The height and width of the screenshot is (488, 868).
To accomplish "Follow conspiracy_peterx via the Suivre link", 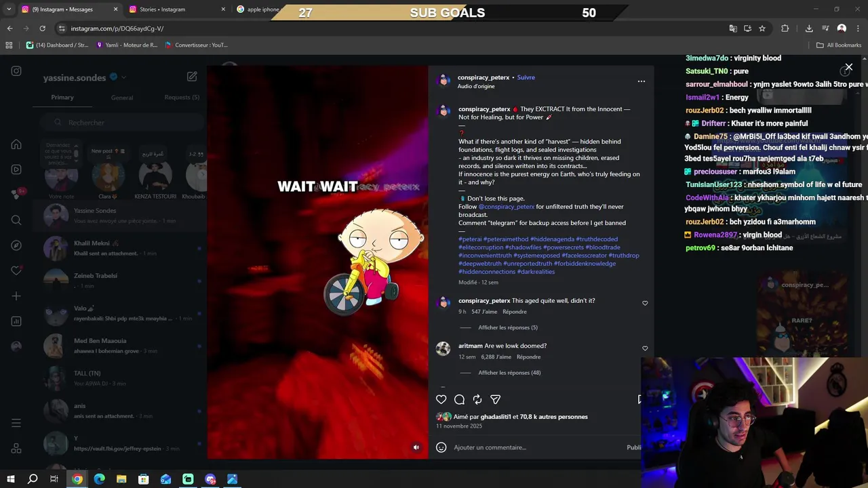I will click(526, 77).
